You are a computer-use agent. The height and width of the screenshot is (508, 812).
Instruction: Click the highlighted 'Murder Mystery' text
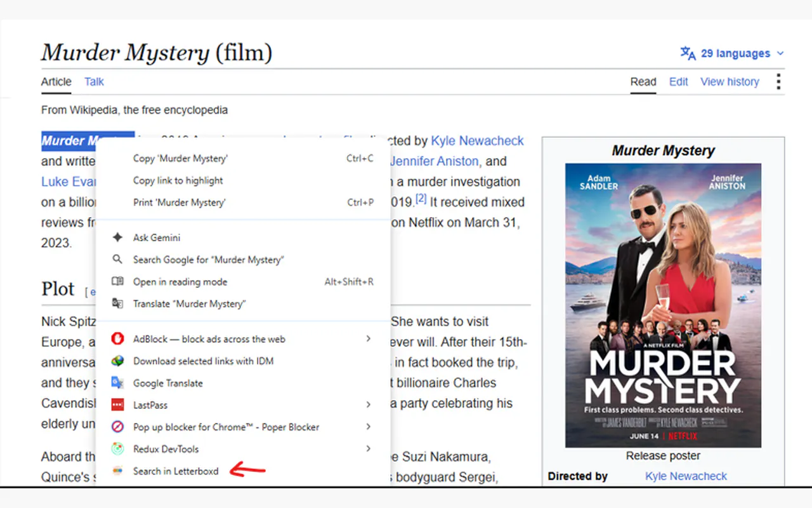pyautogui.click(x=88, y=141)
